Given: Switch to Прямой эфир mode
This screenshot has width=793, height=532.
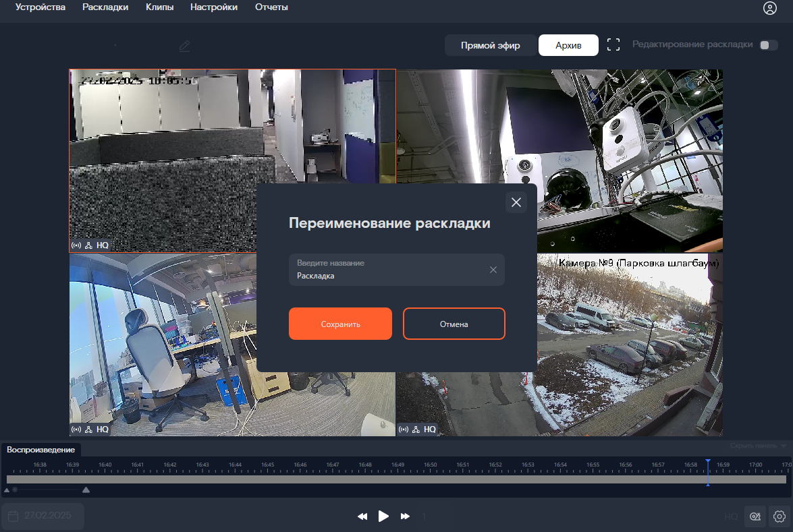Looking at the screenshot, I should [491, 45].
